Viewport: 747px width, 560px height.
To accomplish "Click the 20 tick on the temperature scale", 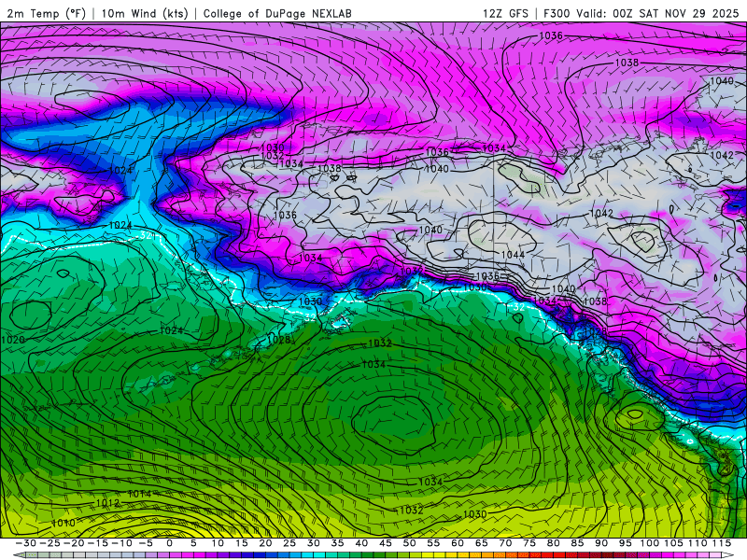I will pos(265,543).
